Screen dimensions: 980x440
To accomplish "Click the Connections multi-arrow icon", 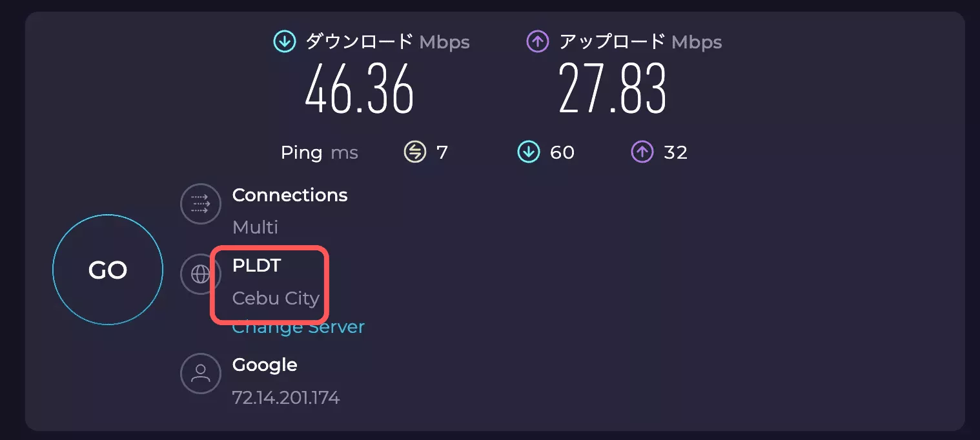I will point(200,204).
